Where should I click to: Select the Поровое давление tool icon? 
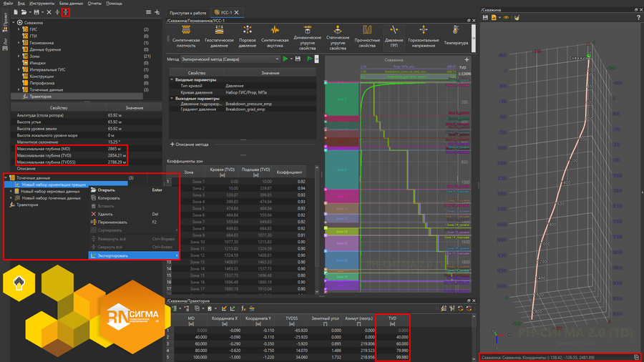coord(247,30)
